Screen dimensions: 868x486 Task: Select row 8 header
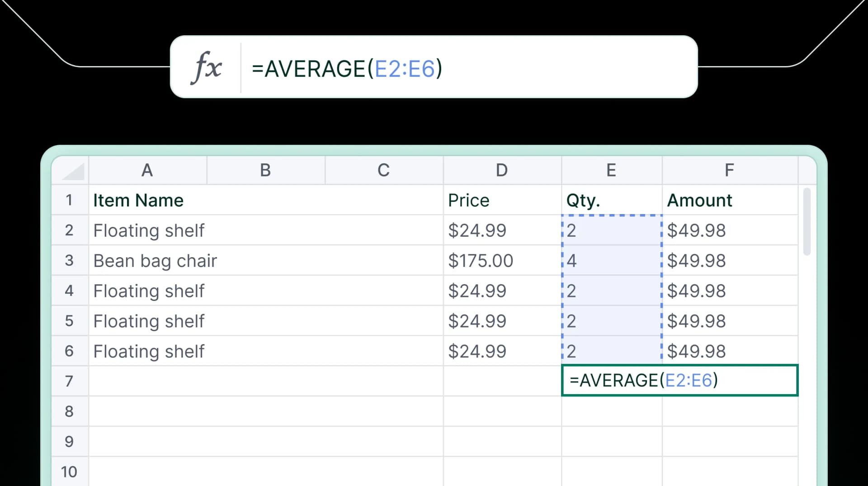click(70, 411)
